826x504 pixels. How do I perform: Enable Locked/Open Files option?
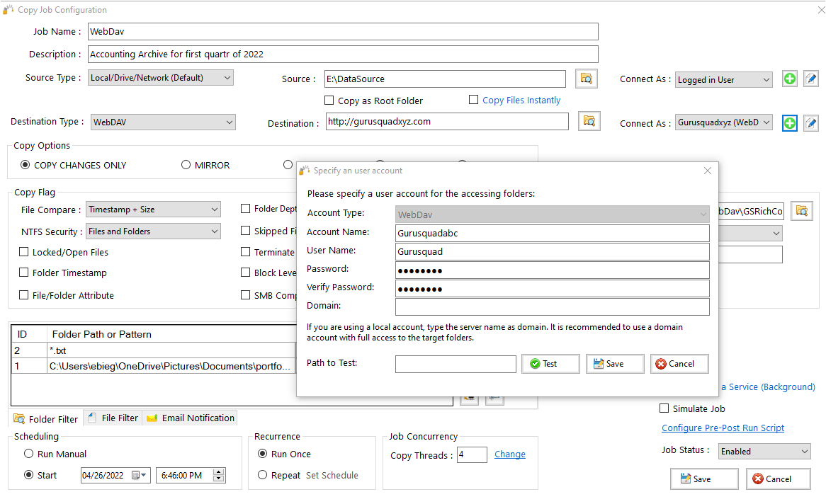(23, 252)
